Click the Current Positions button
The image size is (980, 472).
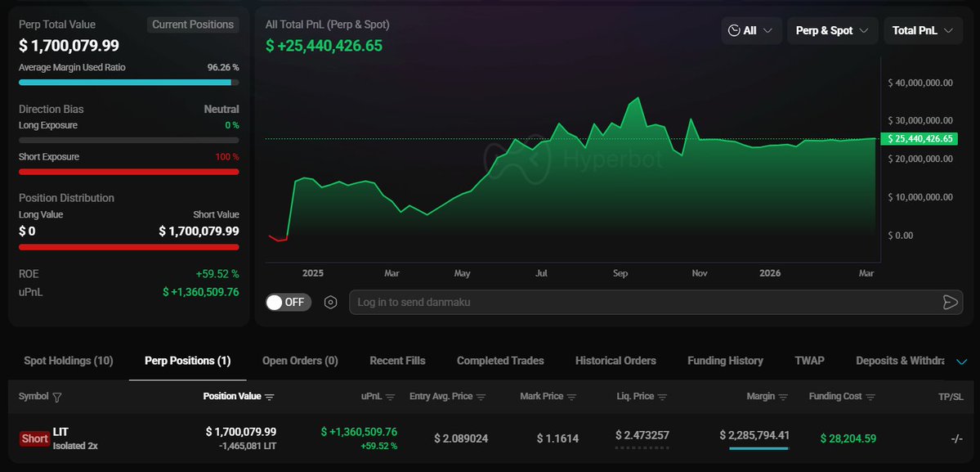tap(193, 25)
